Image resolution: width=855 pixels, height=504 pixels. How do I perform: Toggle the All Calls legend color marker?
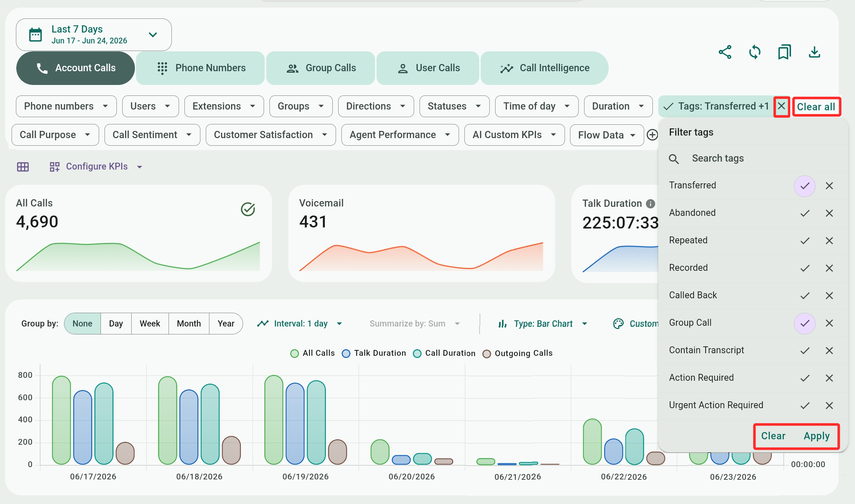tap(294, 354)
